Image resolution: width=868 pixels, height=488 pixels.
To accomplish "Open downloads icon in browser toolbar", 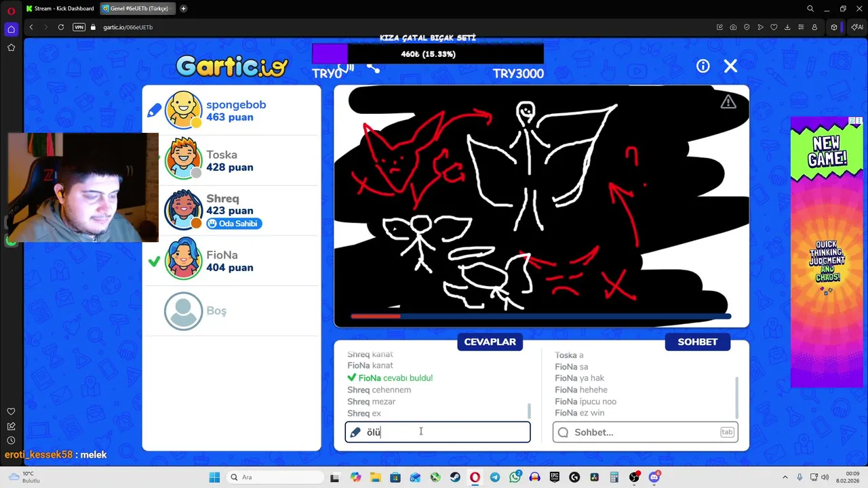I will pyautogui.click(x=787, y=27).
